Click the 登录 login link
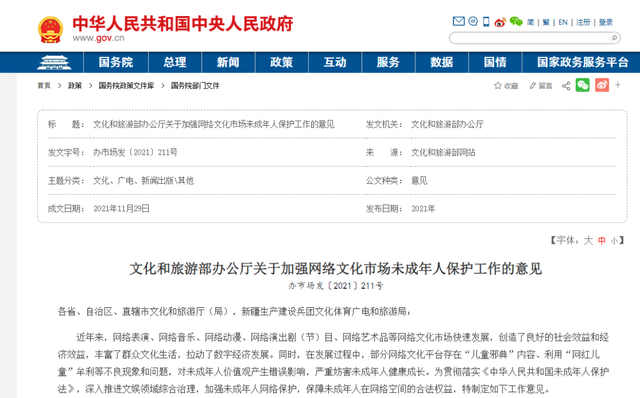This screenshot has height=398, width=640. click(606, 22)
